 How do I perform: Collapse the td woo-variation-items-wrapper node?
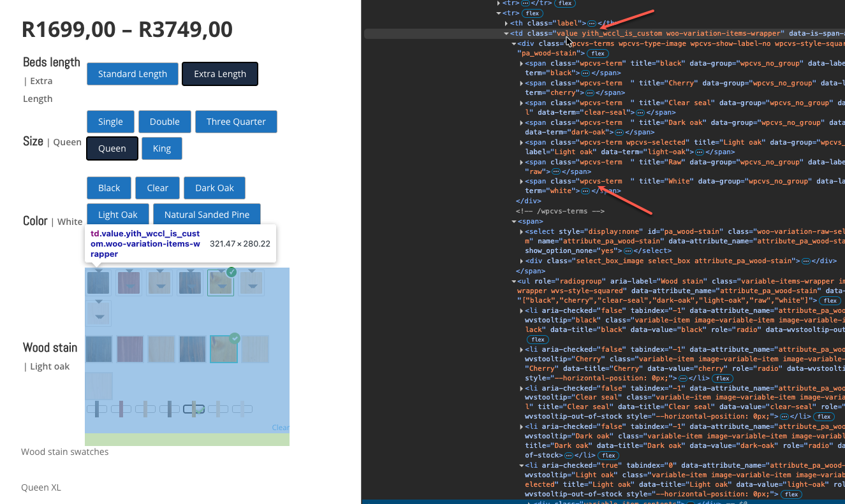[x=506, y=34]
